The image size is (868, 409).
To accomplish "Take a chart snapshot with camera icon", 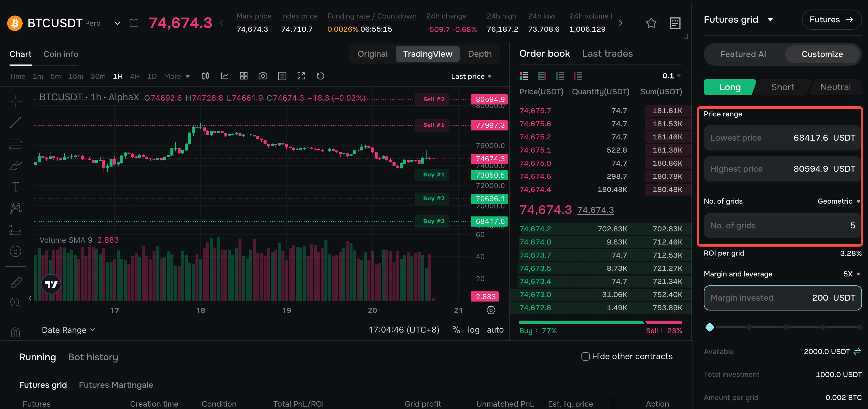I will click(x=263, y=76).
